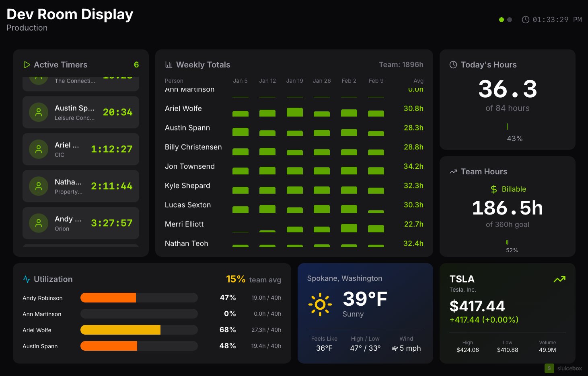The image size is (588, 376).
Task: Click the Utilization pulse icon
Action: pos(27,279)
